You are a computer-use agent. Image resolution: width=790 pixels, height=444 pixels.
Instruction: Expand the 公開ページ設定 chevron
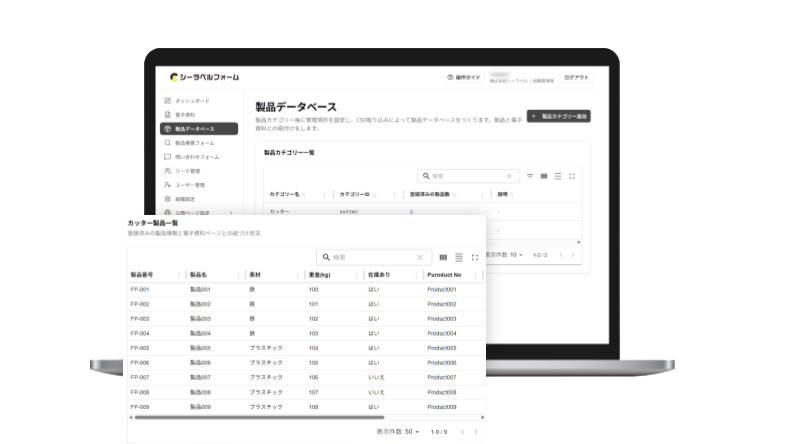[x=231, y=213]
